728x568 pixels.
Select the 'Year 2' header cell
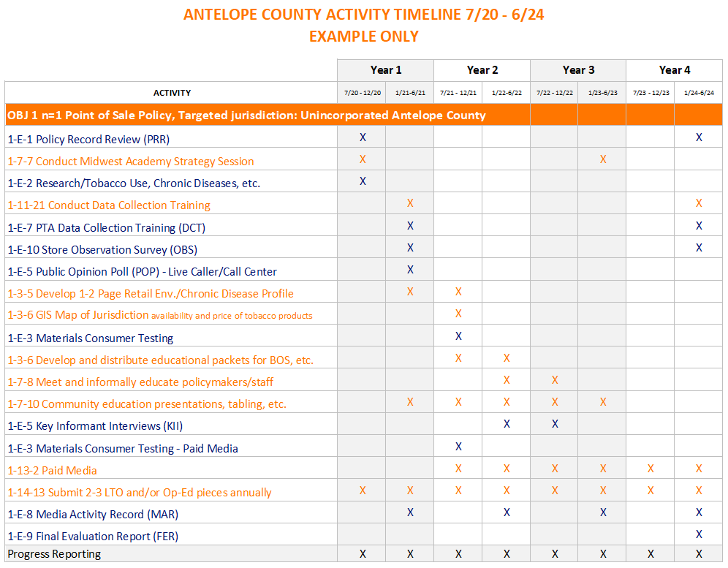coord(482,70)
